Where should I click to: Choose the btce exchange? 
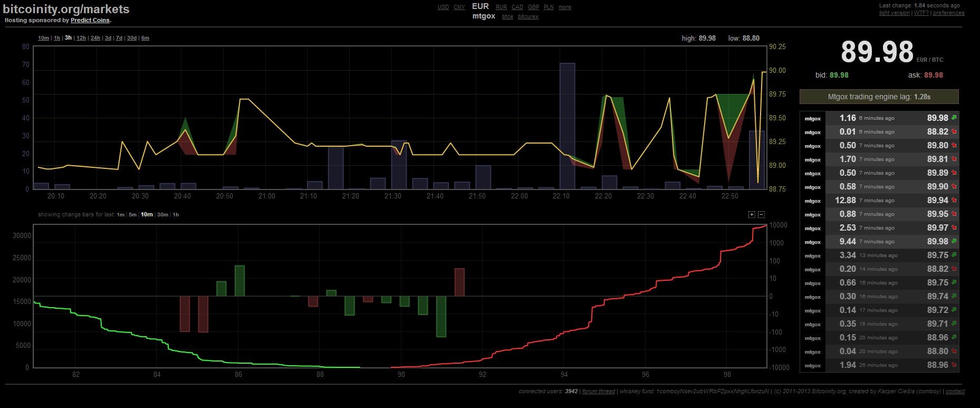point(507,17)
